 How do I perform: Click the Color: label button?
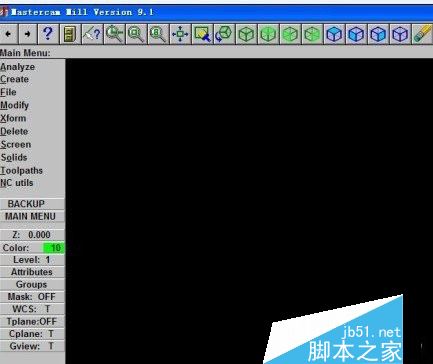(16, 248)
